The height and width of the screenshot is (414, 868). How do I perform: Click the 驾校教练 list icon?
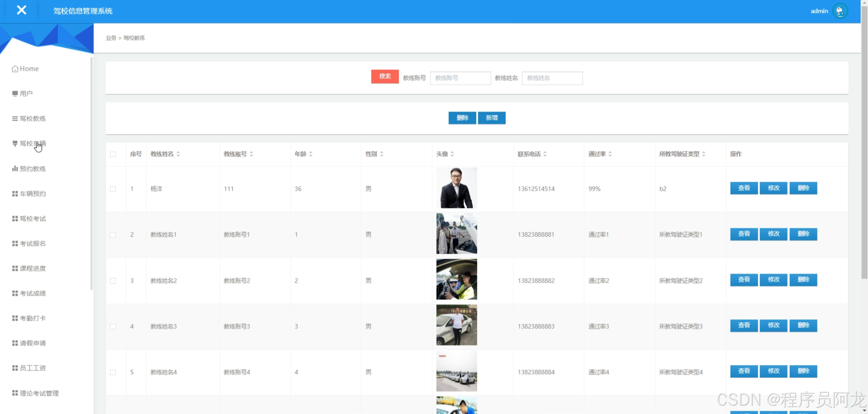(x=15, y=118)
